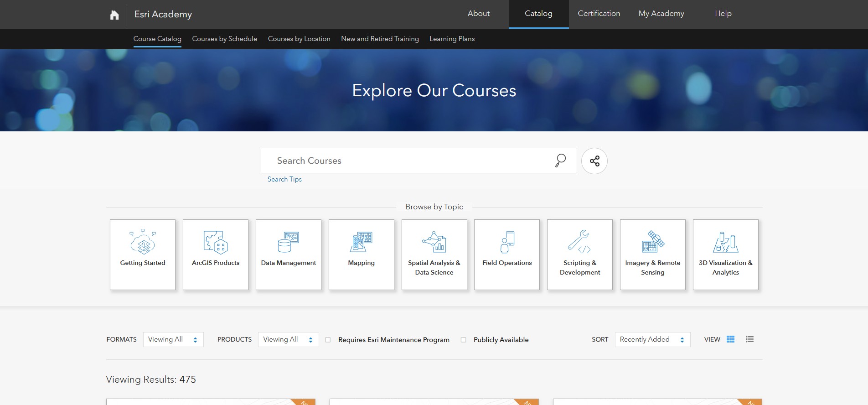Enable Requires Esri Maintenance Program checkbox
The height and width of the screenshot is (405, 868).
tap(328, 340)
